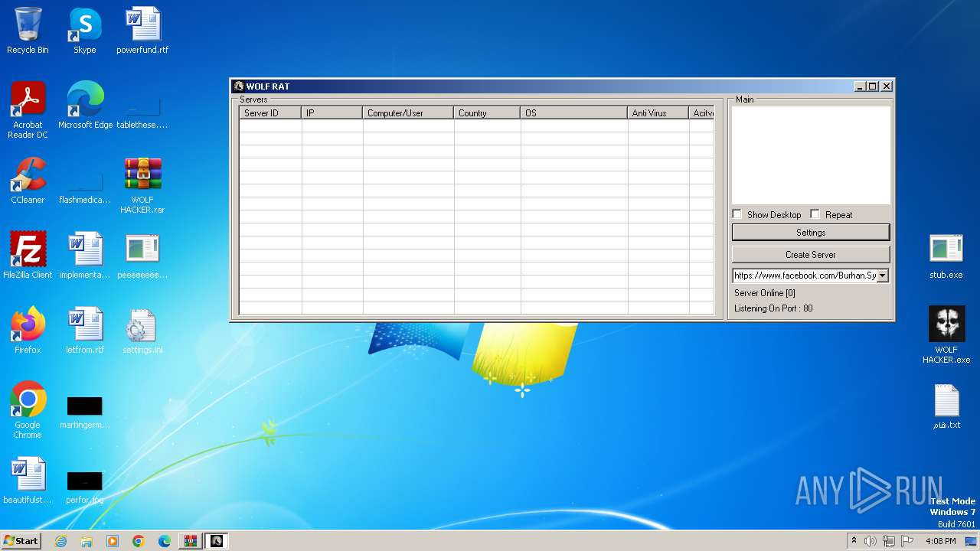980x551 pixels.
Task: Select the WOLF HACKER.rar archive icon
Action: coord(142,185)
